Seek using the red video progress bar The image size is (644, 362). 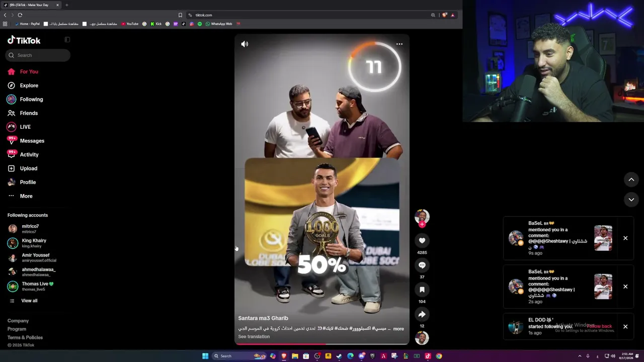coord(322,344)
